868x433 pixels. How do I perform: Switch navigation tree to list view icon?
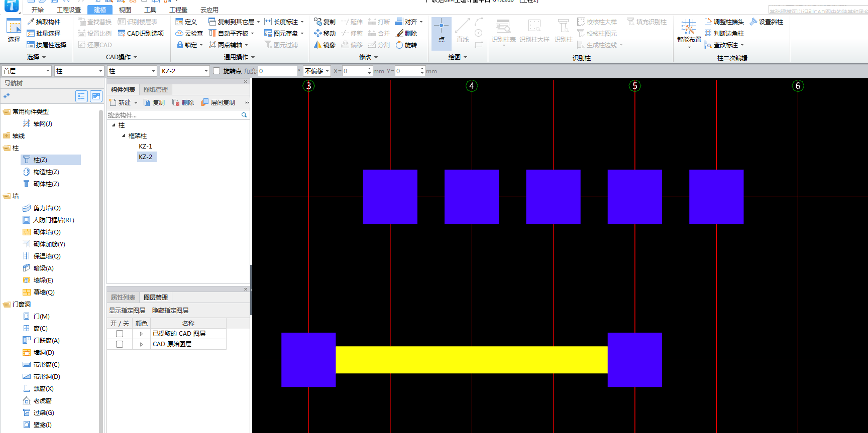click(81, 96)
